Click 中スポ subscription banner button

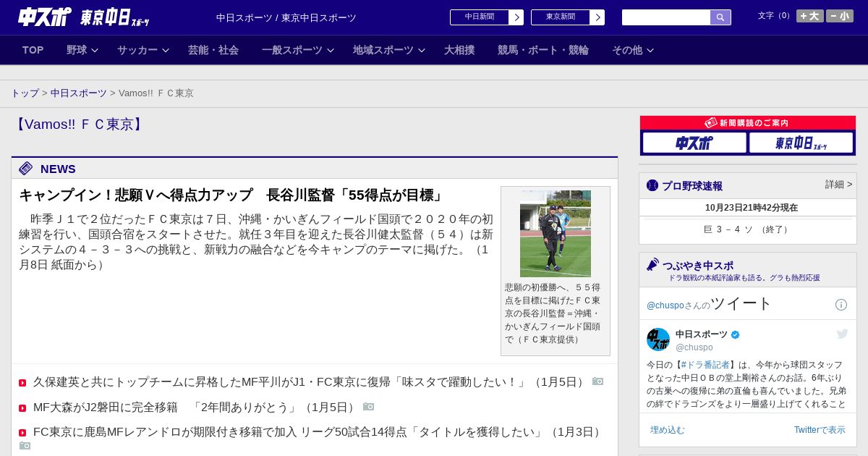(694, 143)
